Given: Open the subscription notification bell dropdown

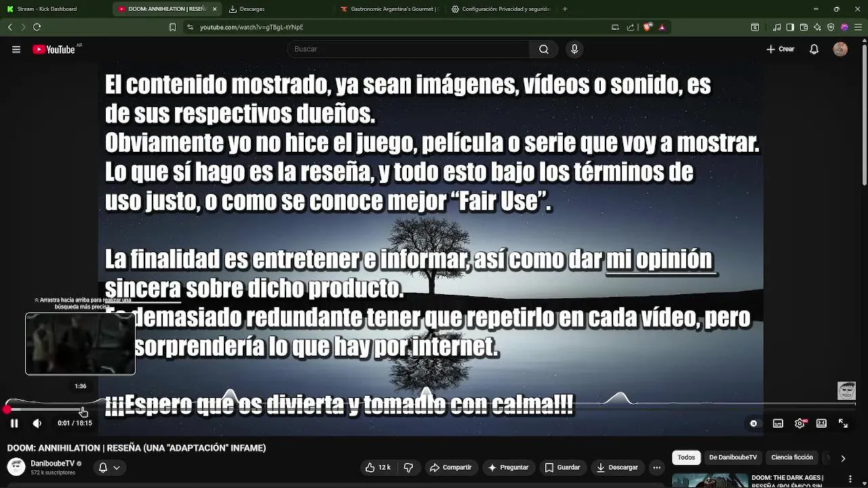Looking at the screenshot, I should point(108,467).
